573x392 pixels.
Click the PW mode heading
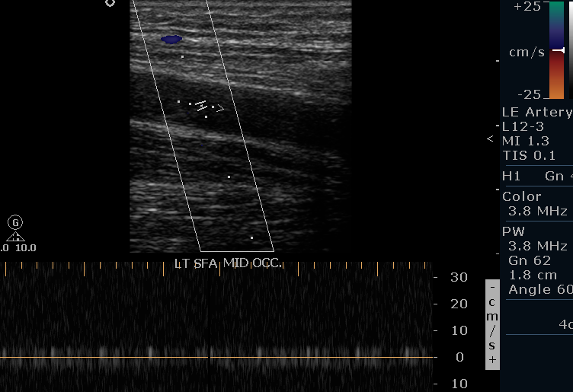click(513, 231)
